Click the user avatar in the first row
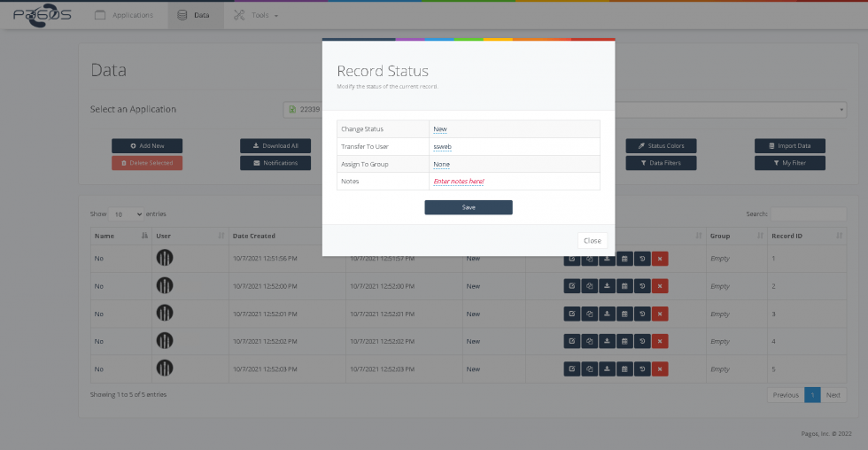Image resolution: width=868 pixels, height=450 pixels. click(165, 258)
